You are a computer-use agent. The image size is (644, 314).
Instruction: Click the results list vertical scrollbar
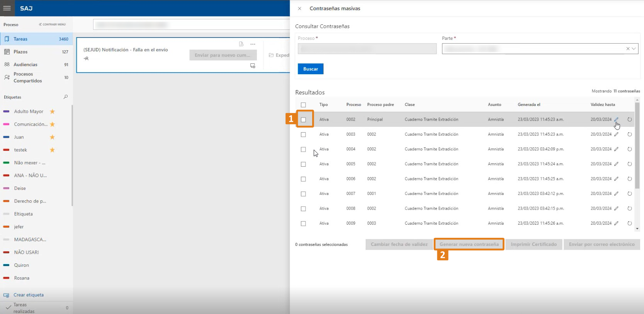coord(637,145)
